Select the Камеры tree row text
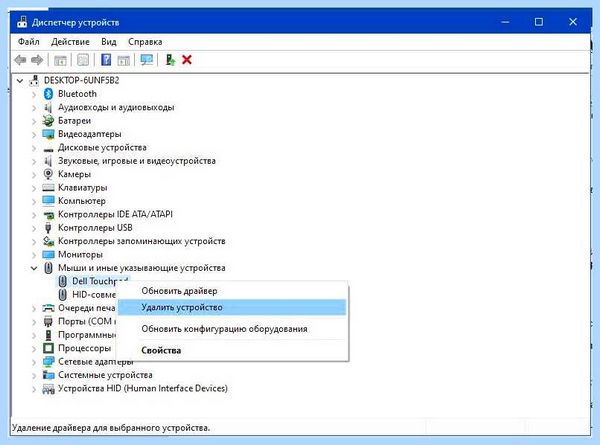Viewport: 600px width, 445px height. [x=75, y=174]
